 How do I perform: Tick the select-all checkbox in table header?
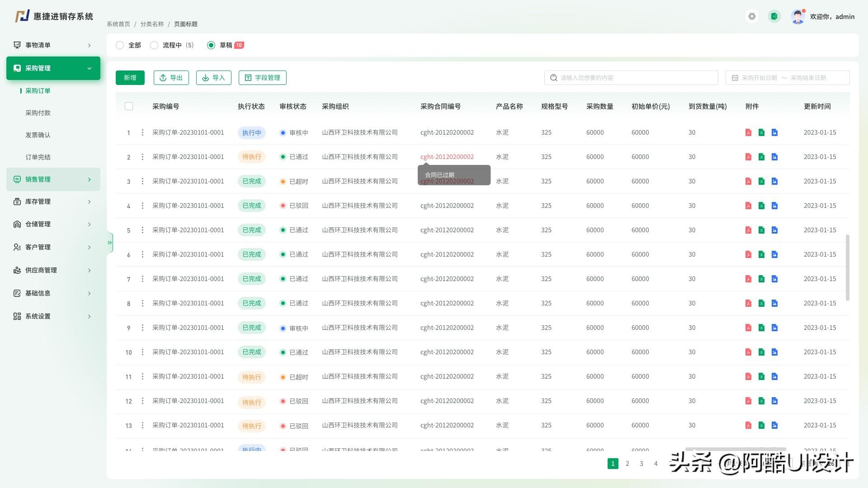(129, 106)
